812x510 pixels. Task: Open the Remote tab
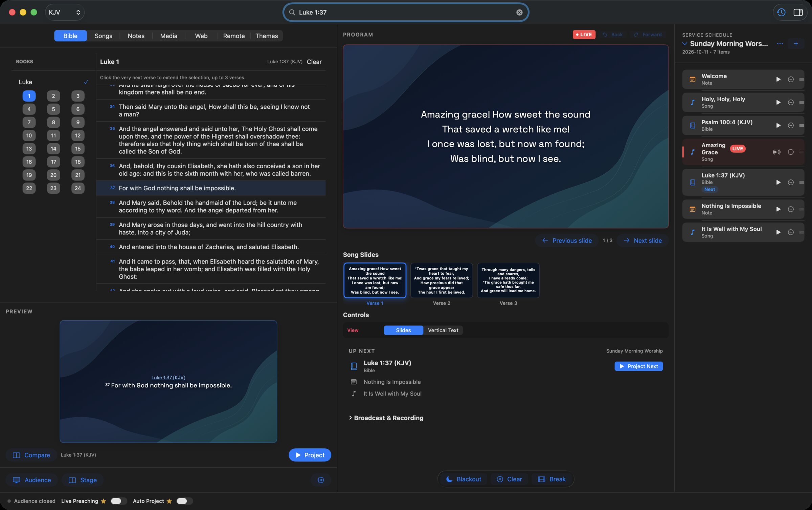[x=234, y=36]
